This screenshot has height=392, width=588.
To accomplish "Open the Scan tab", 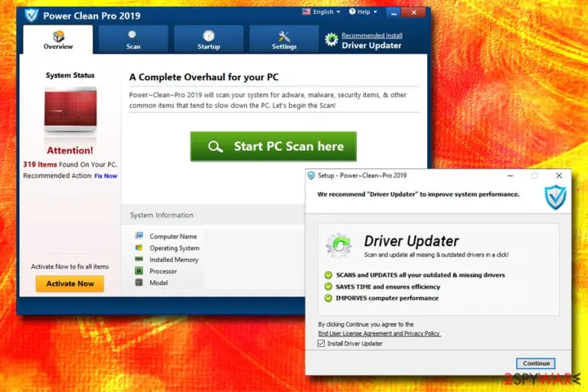I will coord(133,40).
